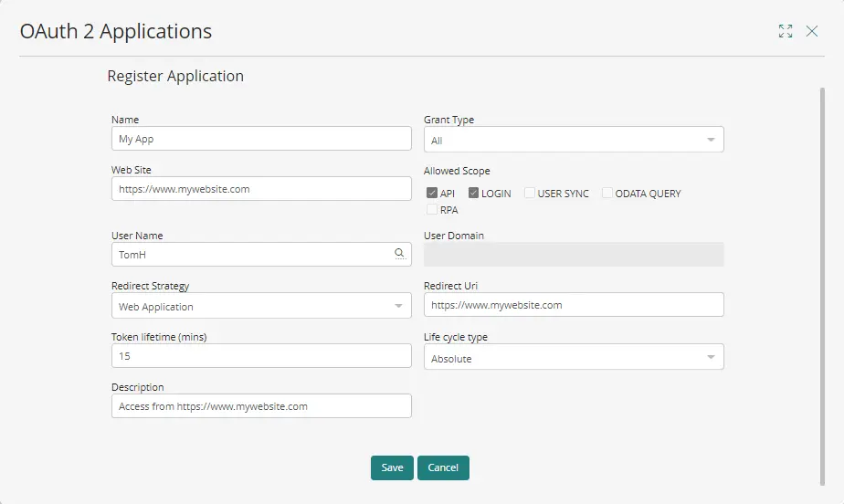
Task: Uncheck the LOGIN scope checkbox
Action: click(473, 193)
